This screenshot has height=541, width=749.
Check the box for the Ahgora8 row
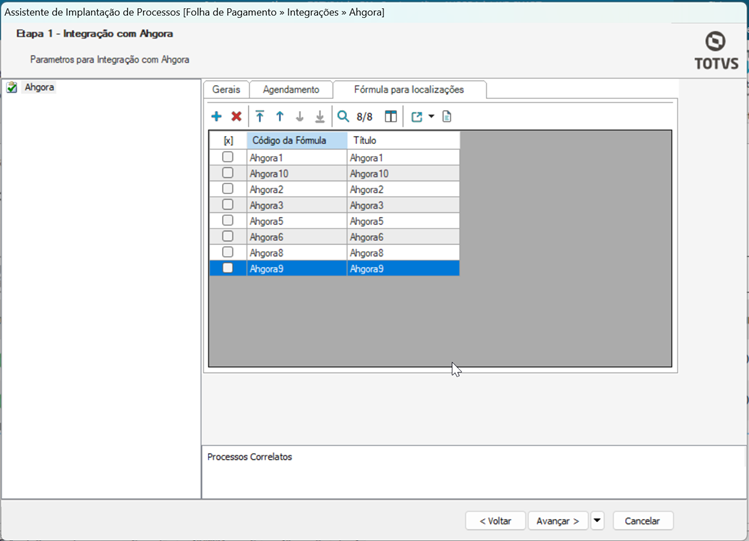tap(228, 252)
